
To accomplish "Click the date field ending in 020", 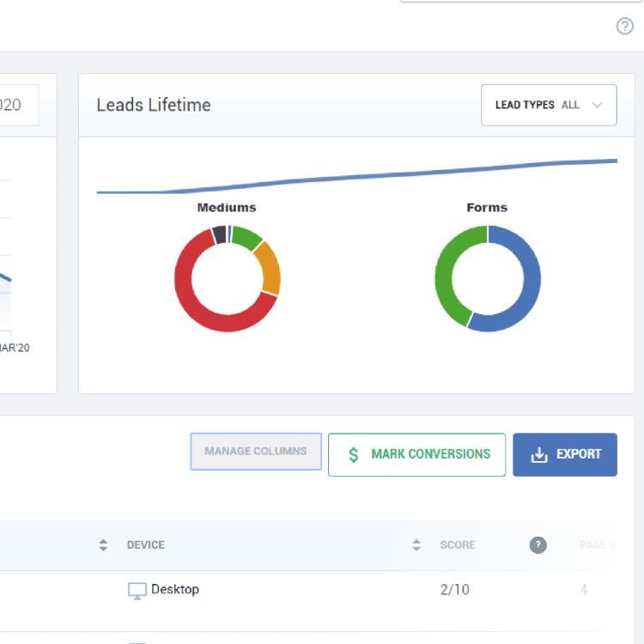I will (17, 105).
